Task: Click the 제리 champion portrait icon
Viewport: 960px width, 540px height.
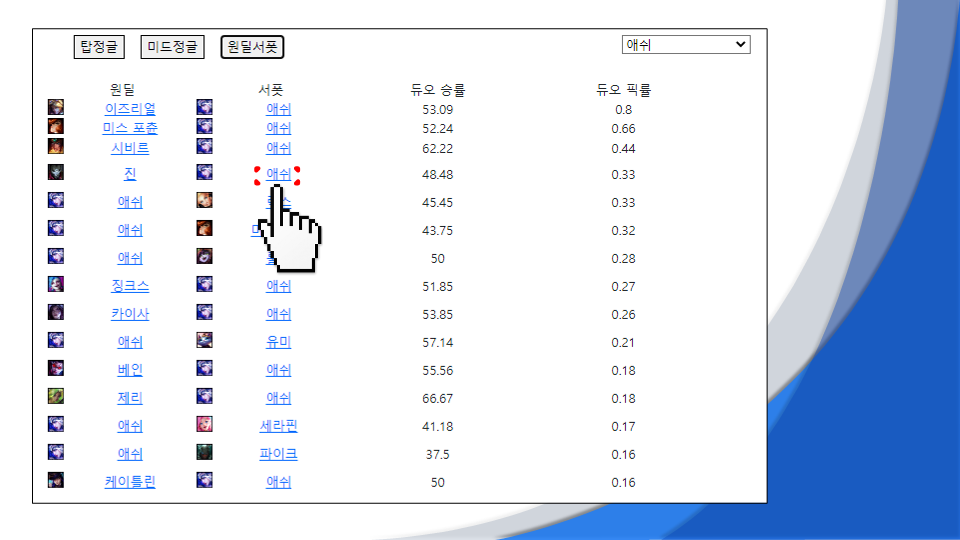Action: click(x=56, y=396)
